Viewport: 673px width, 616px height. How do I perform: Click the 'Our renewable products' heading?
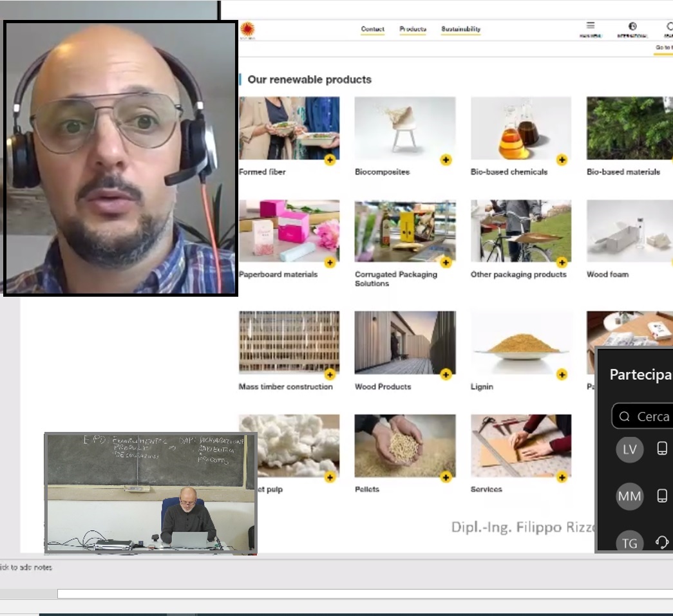[x=310, y=80]
